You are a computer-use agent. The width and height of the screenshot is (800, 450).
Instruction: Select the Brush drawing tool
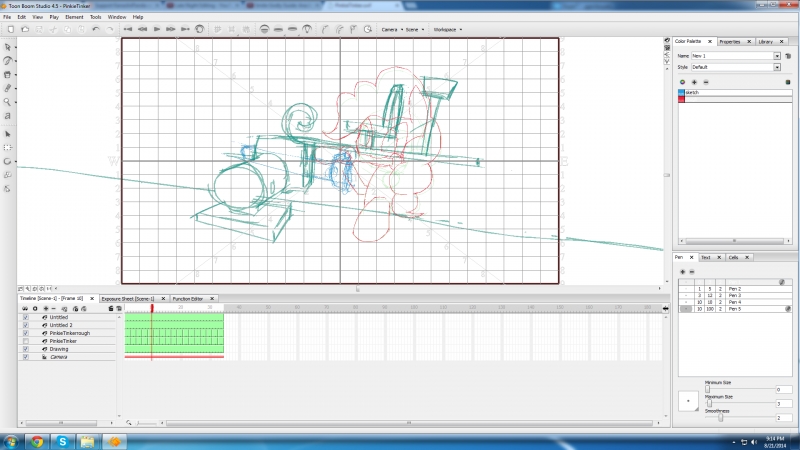8,60
